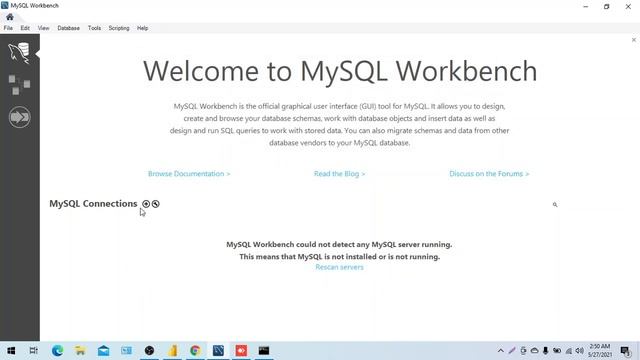
Task: Open the Tools menu
Action: click(x=94, y=28)
